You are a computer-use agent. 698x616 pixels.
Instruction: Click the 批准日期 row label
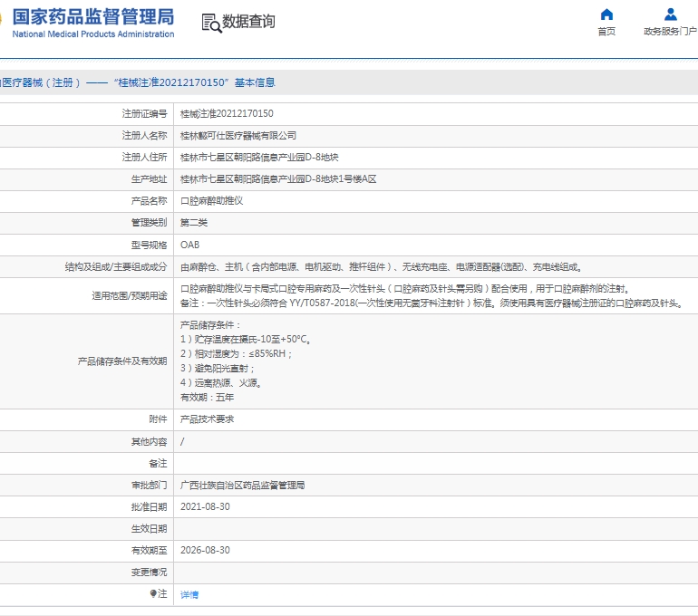(150, 507)
